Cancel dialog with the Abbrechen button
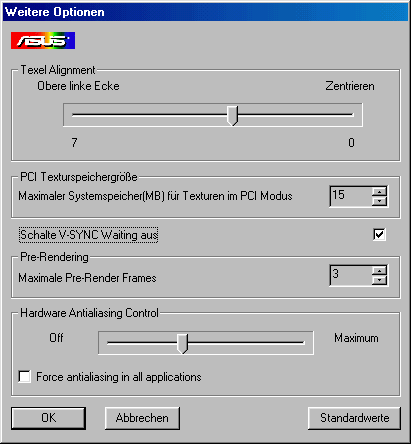The height and width of the screenshot is (444, 411). (142, 418)
